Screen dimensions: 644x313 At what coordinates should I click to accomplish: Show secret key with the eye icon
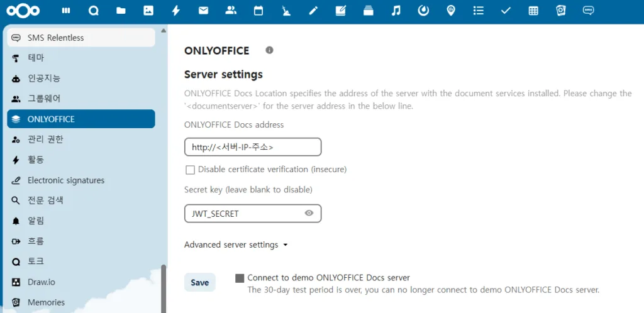(x=309, y=213)
